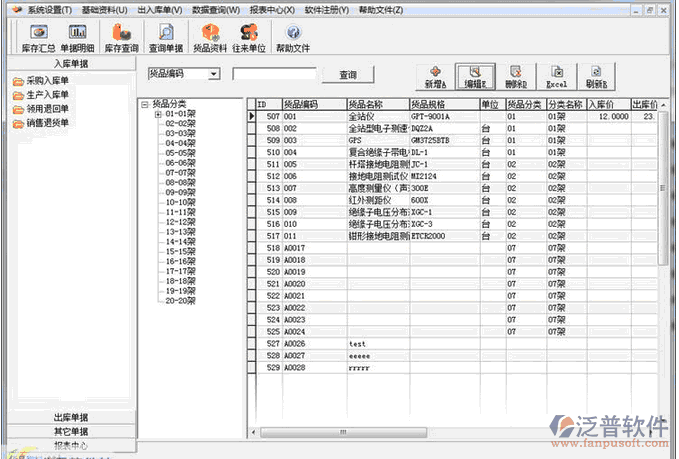Click the 刷新 refresh button
The width and height of the screenshot is (679, 459).
[596, 77]
